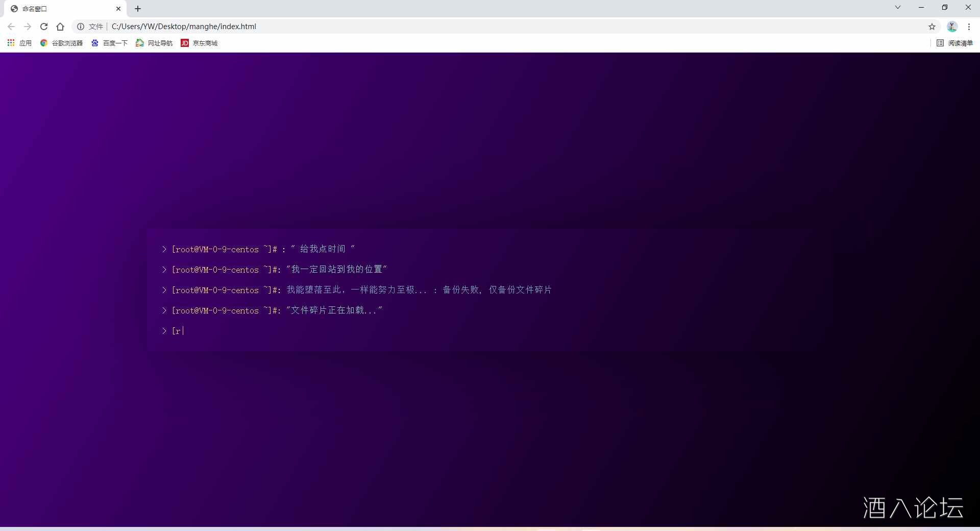Go to the browser home page
The image size is (980, 531).
click(x=60, y=27)
